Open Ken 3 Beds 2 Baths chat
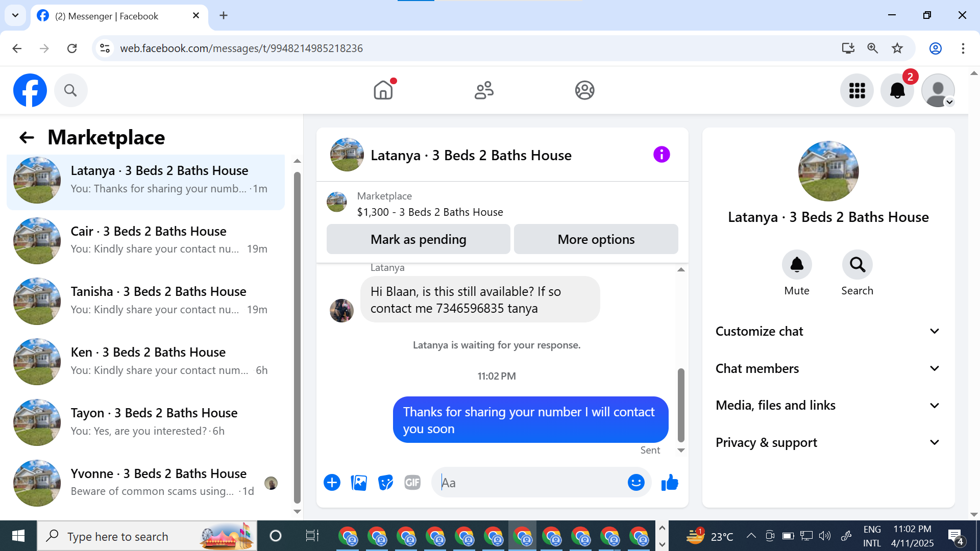The image size is (980, 551). [x=146, y=361]
